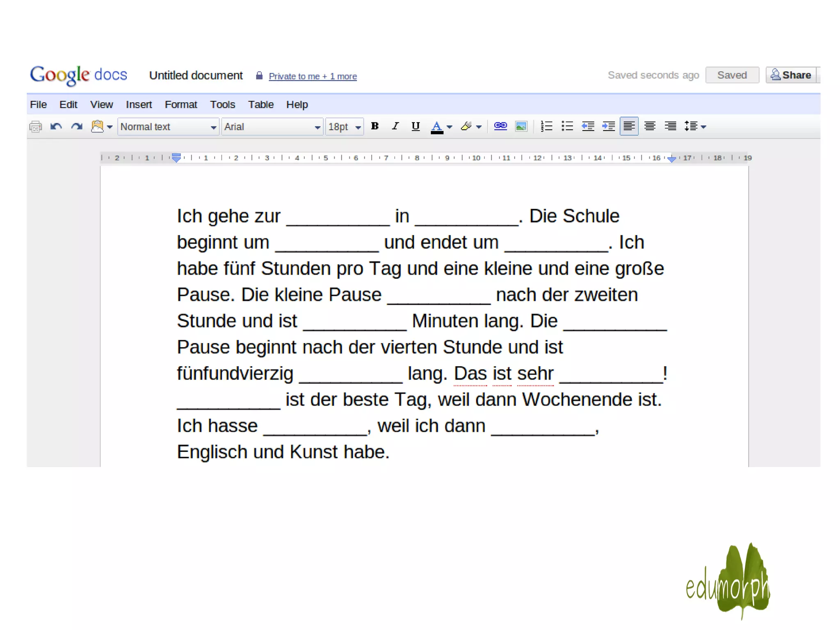Open the Table menu

click(260, 105)
